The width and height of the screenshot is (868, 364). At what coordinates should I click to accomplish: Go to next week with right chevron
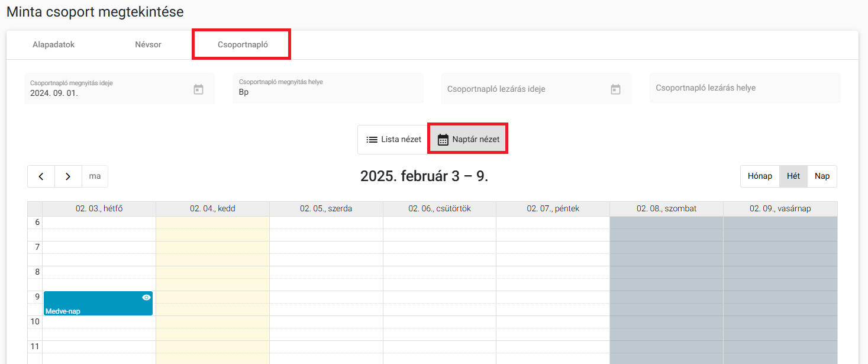(68, 176)
